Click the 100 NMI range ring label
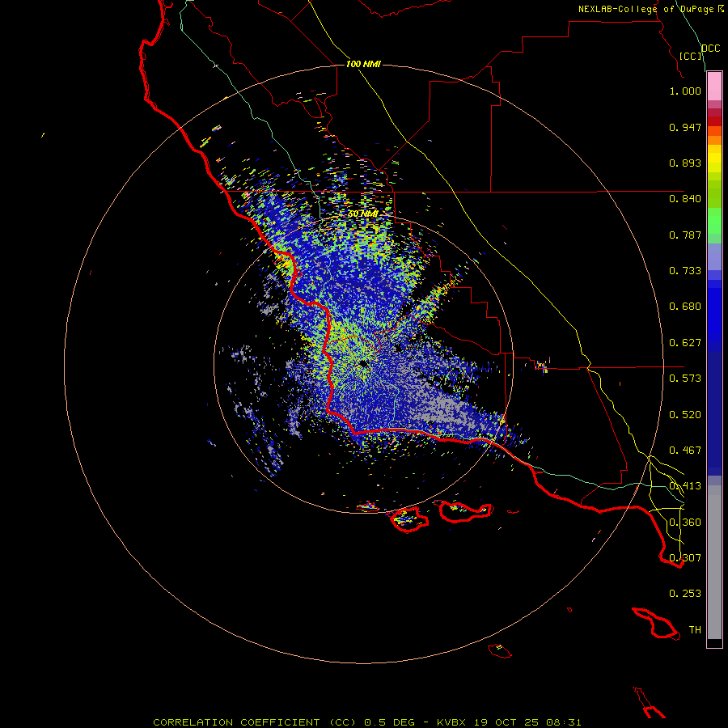 coord(363,64)
